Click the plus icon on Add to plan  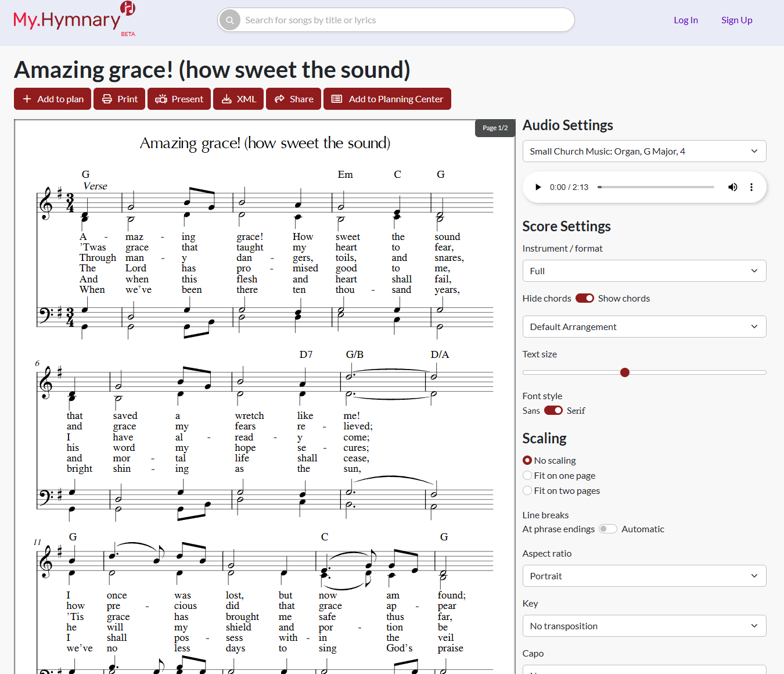pyautogui.click(x=27, y=99)
